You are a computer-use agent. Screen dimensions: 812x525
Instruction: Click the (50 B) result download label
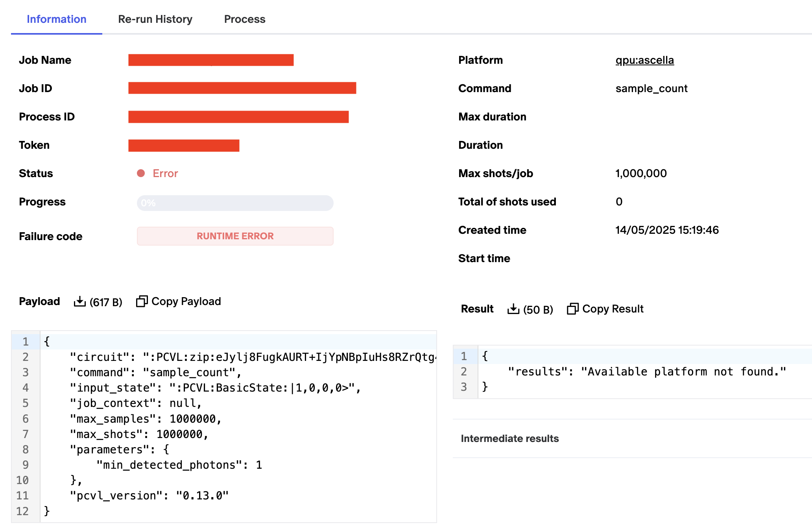pos(538,310)
